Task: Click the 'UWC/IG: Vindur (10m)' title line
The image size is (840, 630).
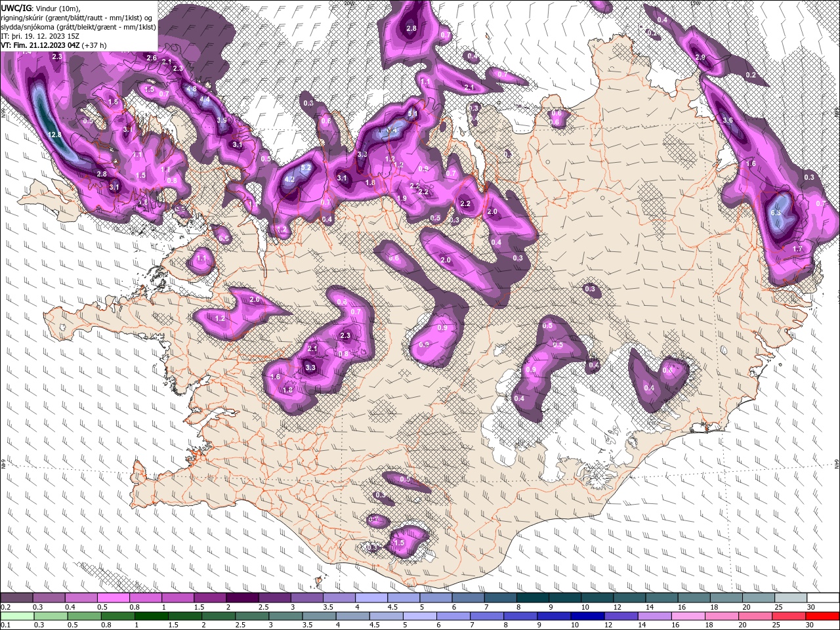Action: pos(41,8)
